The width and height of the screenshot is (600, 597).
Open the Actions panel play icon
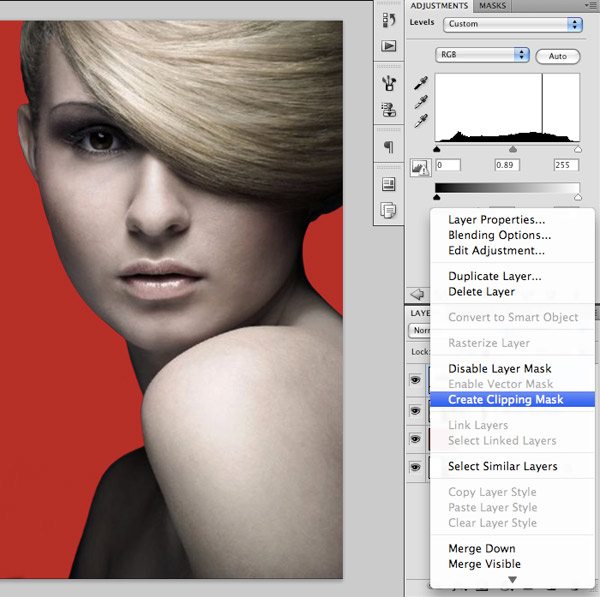[x=389, y=46]
